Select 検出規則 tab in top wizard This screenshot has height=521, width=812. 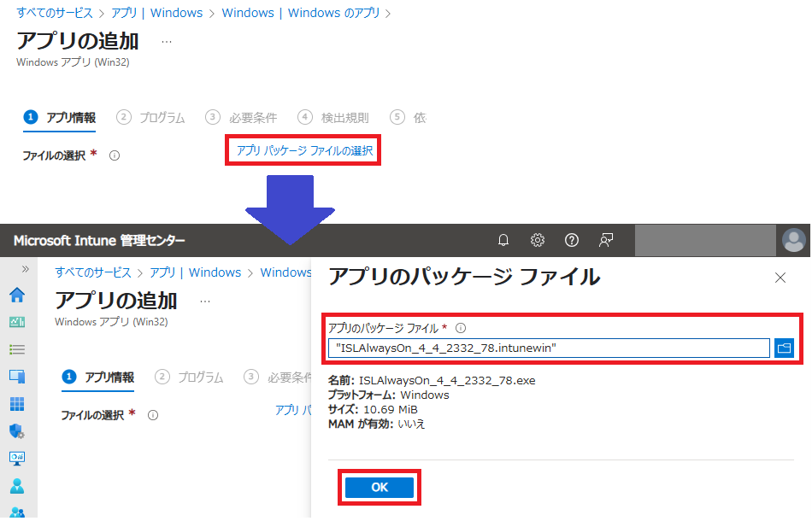[x=333, y=118]
